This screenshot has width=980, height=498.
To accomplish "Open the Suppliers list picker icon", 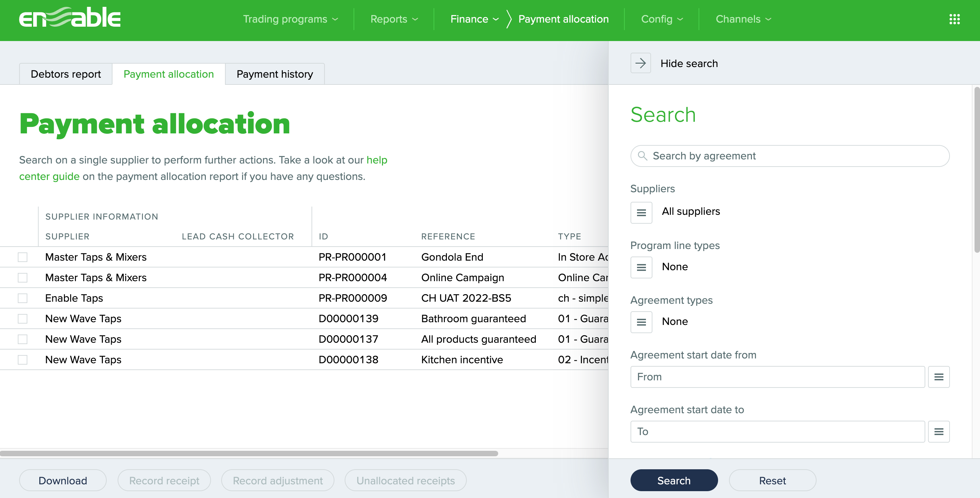I will [x=641, y=212].
